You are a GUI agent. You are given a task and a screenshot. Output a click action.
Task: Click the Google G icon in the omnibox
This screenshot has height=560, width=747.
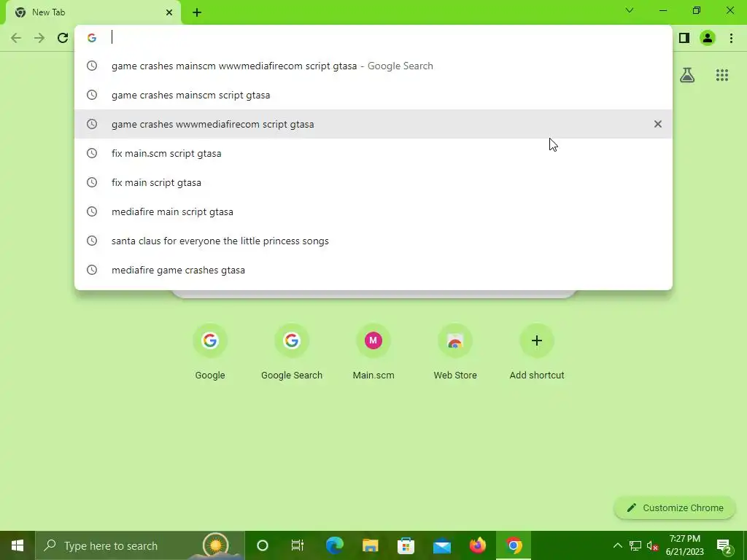[x=92, y=38]
